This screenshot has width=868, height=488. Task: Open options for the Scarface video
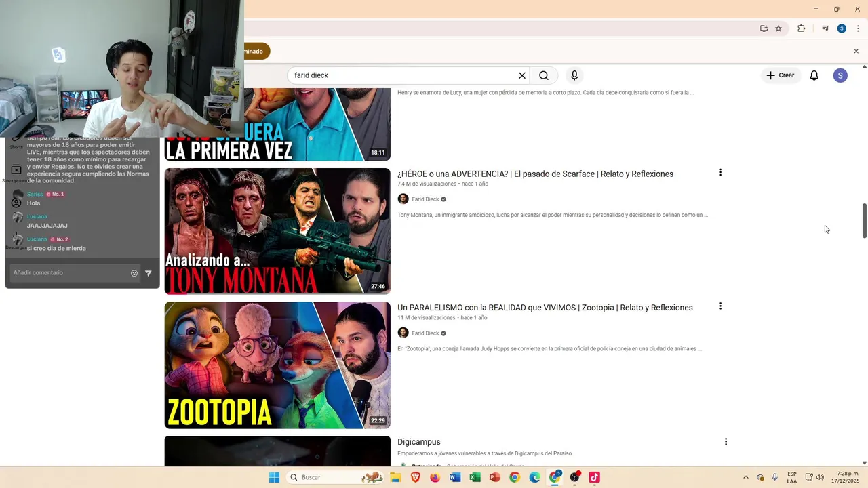[720, 173]
